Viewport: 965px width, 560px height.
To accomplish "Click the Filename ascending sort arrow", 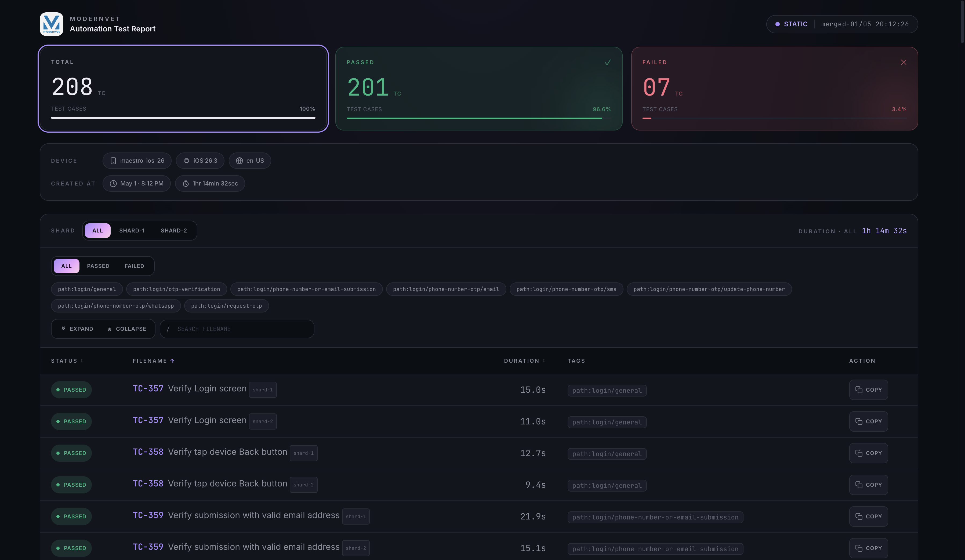I will 172,361.
